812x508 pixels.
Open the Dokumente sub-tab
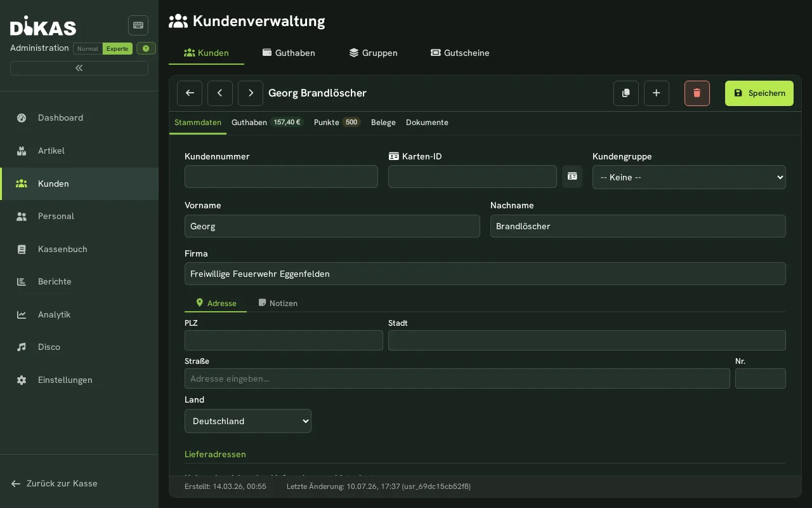(427, 123)
